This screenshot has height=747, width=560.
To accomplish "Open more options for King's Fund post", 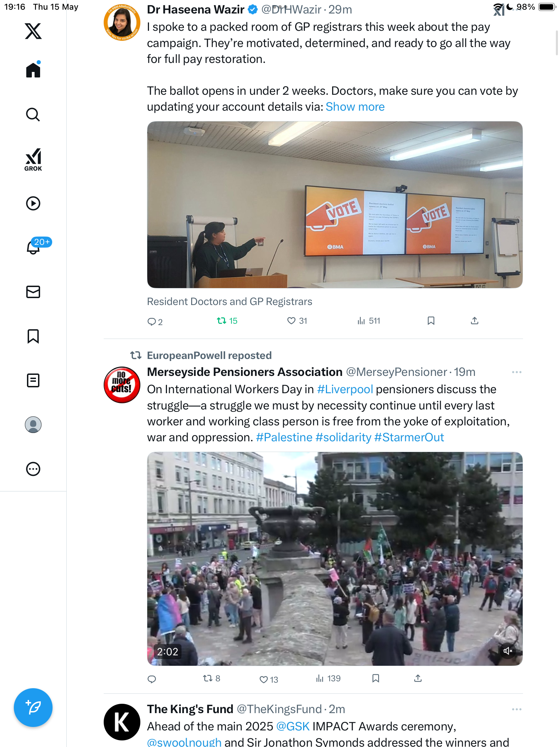I will coord(516,709).
